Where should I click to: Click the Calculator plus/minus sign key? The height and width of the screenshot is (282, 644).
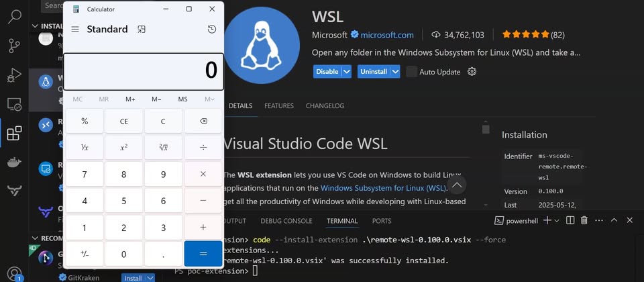[85, 254]
